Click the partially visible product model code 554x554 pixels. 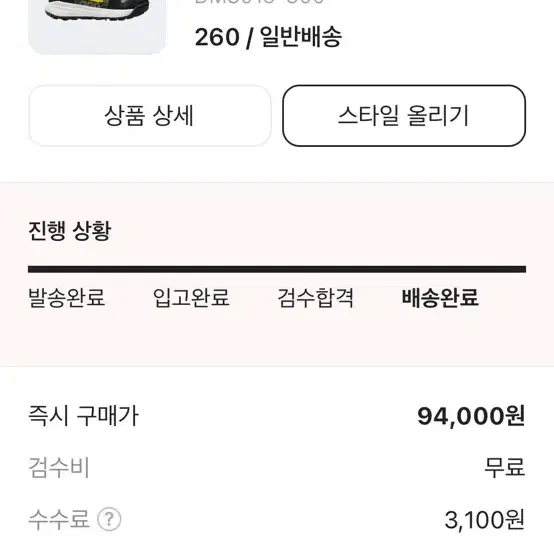tap(260, 2)
